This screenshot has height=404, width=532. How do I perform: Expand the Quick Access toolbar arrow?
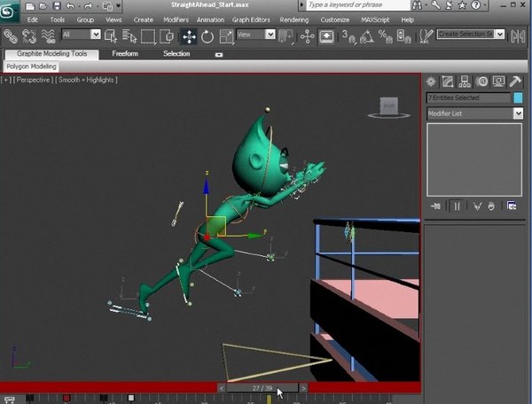(119, 5)
